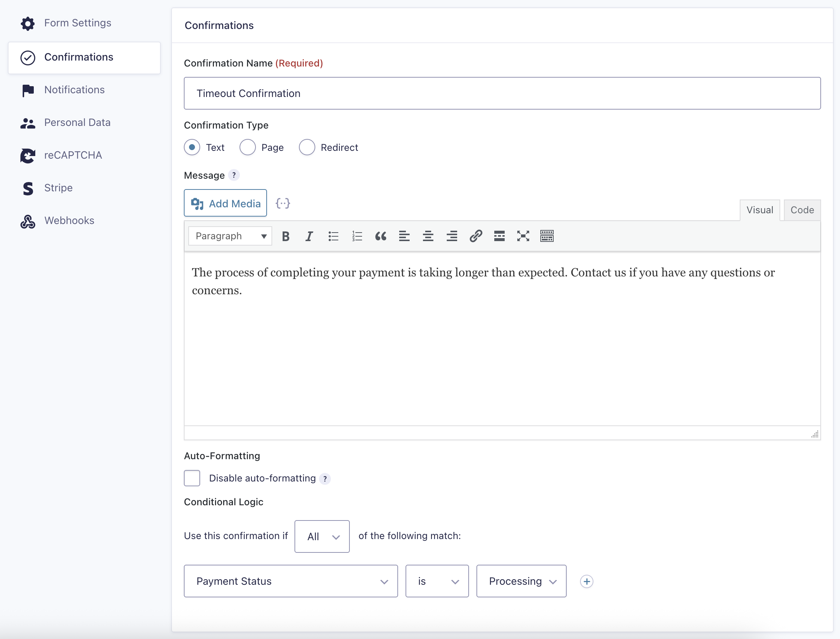Apply italic formatting in message editor

pos(309,236)
